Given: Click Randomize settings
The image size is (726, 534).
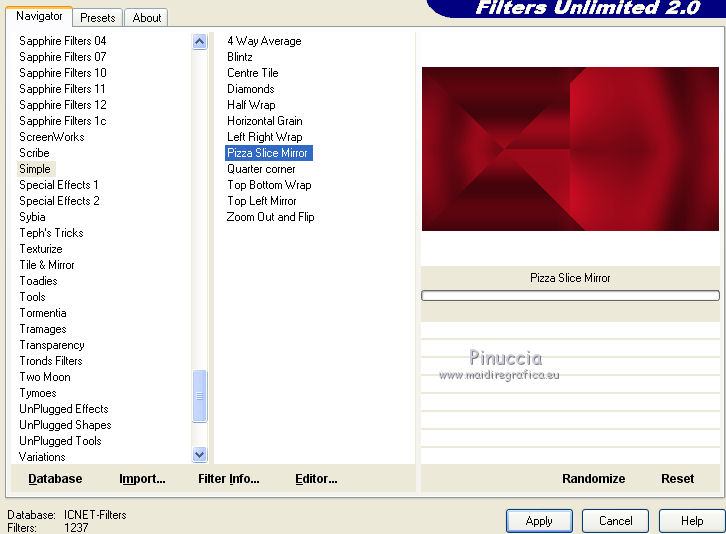Looking at the screenshot, I should pyautogui.click(x=594, y=478).
